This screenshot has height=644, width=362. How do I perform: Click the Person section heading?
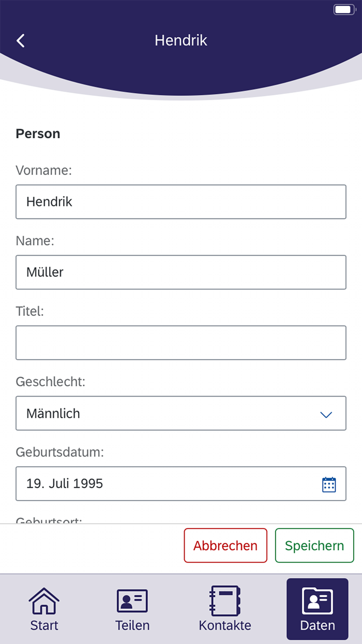tap(38, 134)
